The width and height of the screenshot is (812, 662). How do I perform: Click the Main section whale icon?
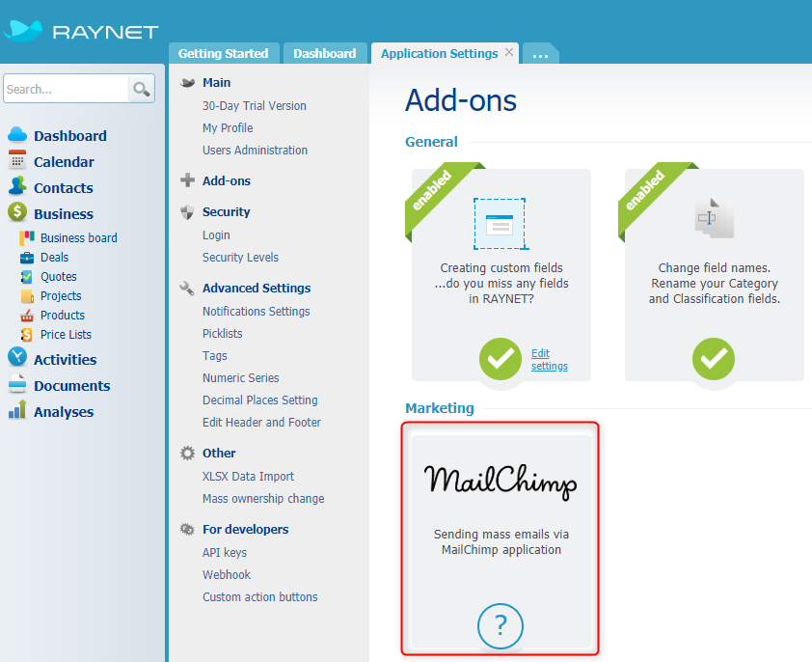click(187, 82)
